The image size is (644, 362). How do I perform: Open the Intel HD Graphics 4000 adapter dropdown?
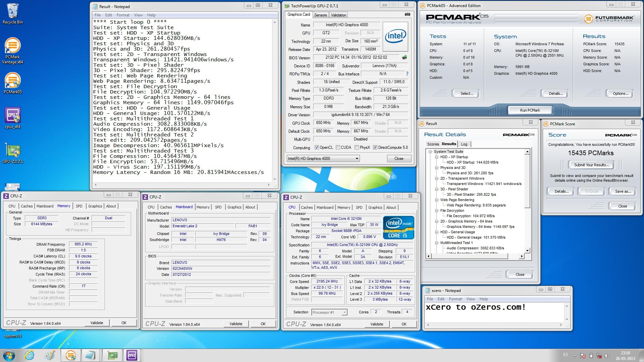(x=323, y=159)
